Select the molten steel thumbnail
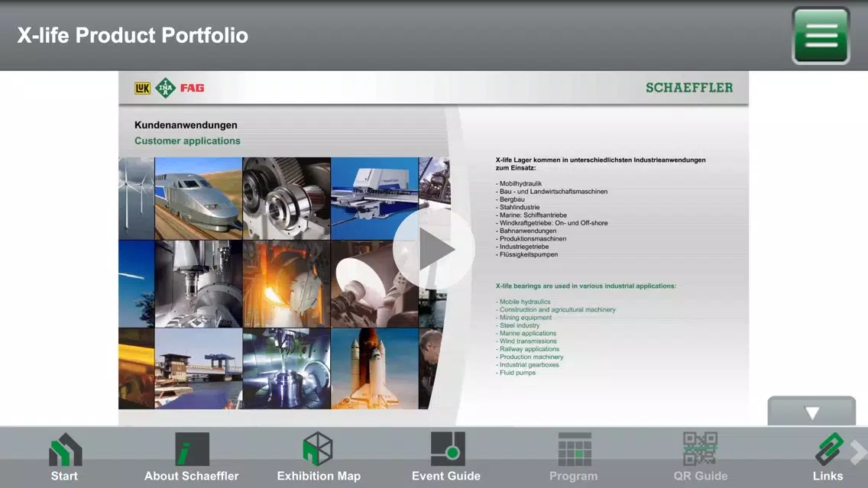Viewport: 868px width, 488px height. tap(287, 284)
